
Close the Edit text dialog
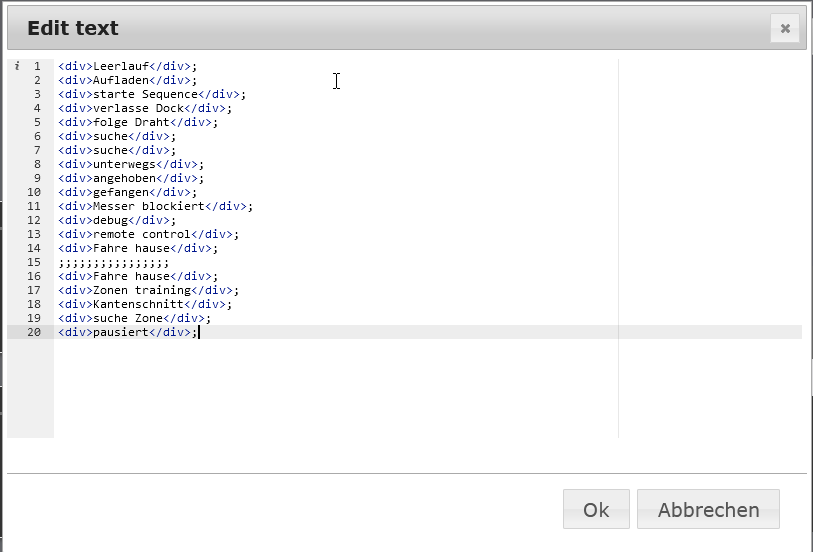coord(785,28)
